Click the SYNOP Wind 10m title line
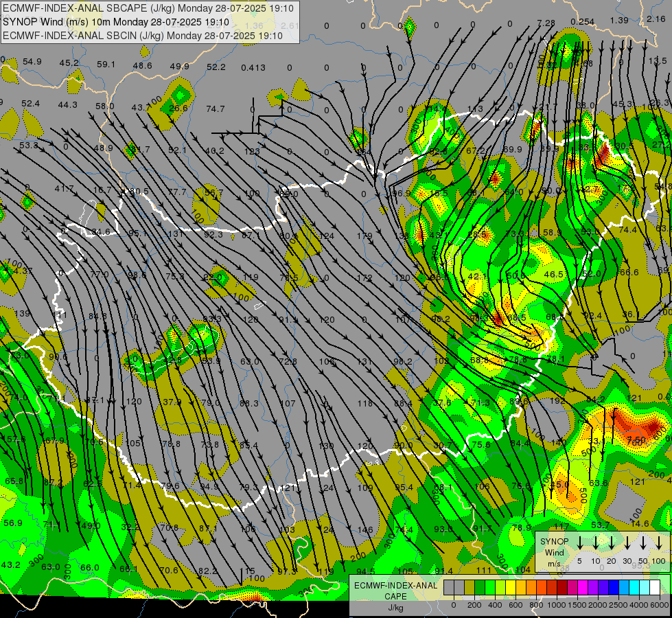672x618 pixels. 116,22
